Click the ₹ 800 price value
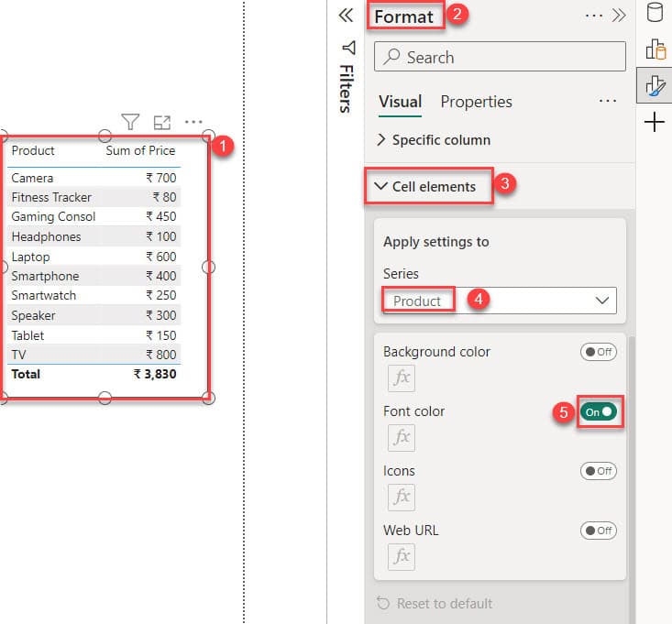The image size is (672, 624). click(x=161, y=355)
